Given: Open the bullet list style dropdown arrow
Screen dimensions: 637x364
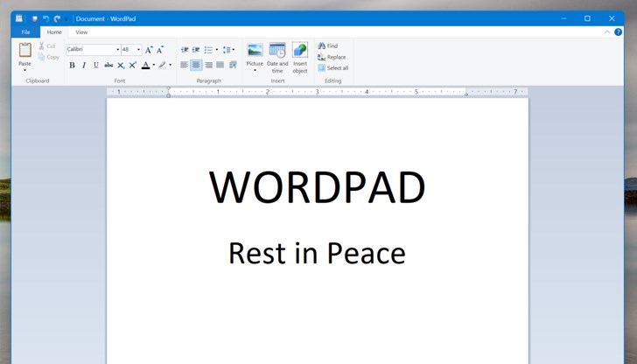Looking at the screenshot, I should [x=216, y=50].
